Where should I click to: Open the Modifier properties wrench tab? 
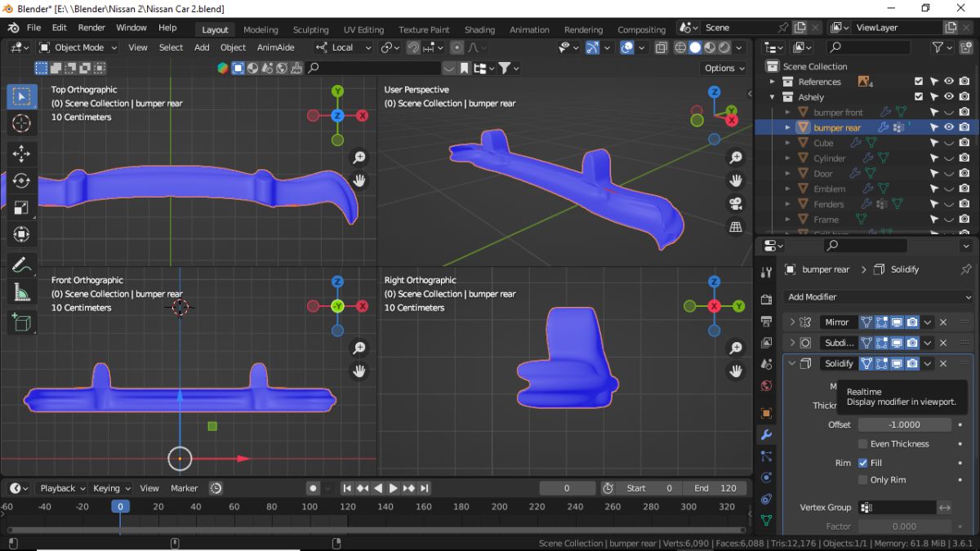[766, 434]
